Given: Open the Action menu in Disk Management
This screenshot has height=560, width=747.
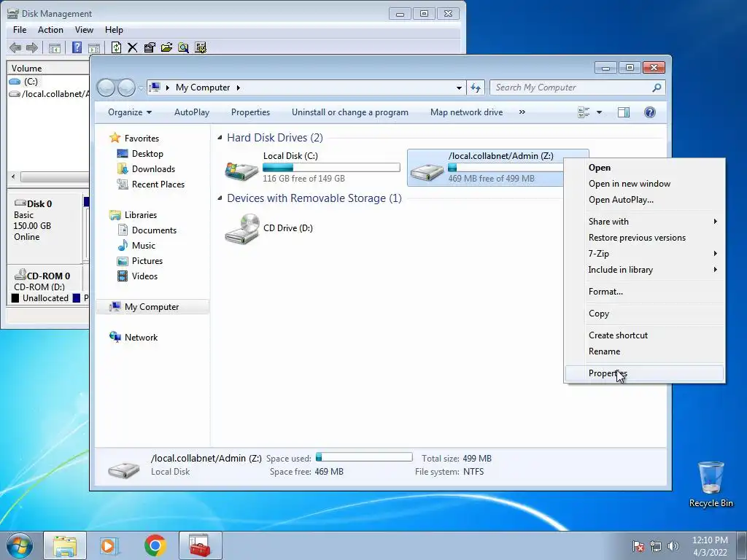Looking at the screenshot, I should click(x=50, y=29).
